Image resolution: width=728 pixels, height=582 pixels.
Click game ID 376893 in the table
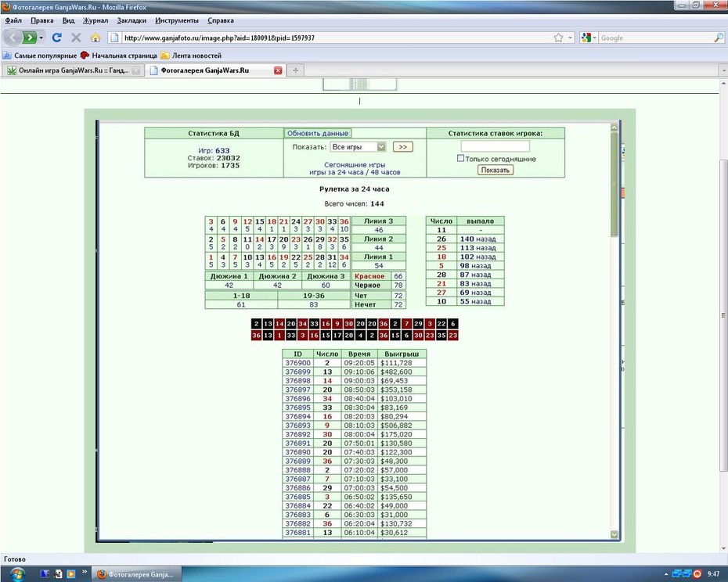pyautogui.click(x=297, y=425)
